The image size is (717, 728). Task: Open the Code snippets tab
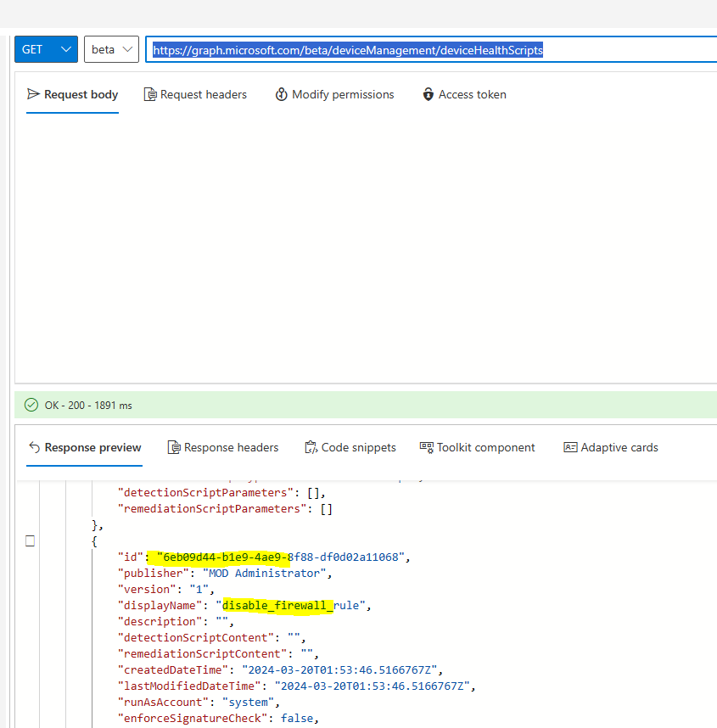(x=350, y=447)
